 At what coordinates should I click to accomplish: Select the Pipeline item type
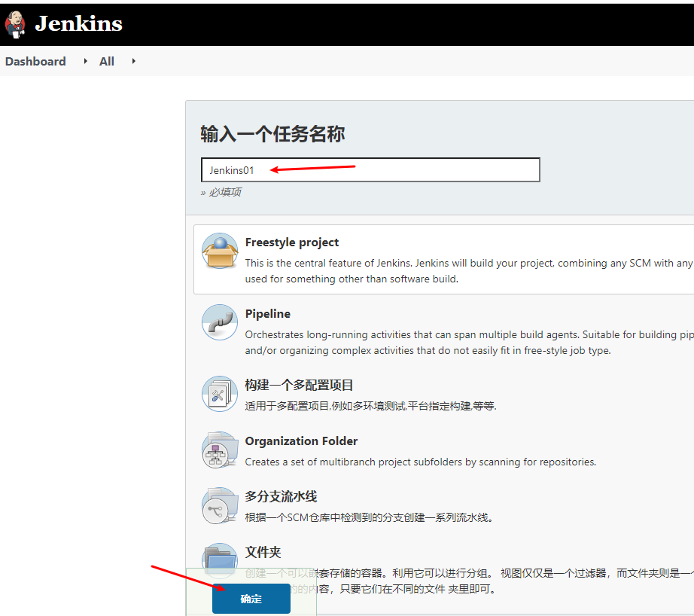pos(268,313)
